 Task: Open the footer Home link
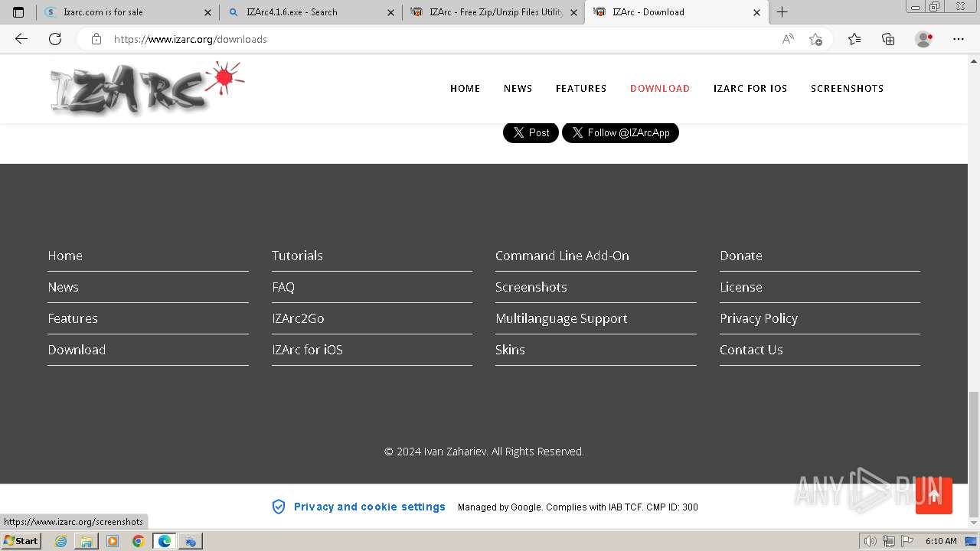point(65,256)
